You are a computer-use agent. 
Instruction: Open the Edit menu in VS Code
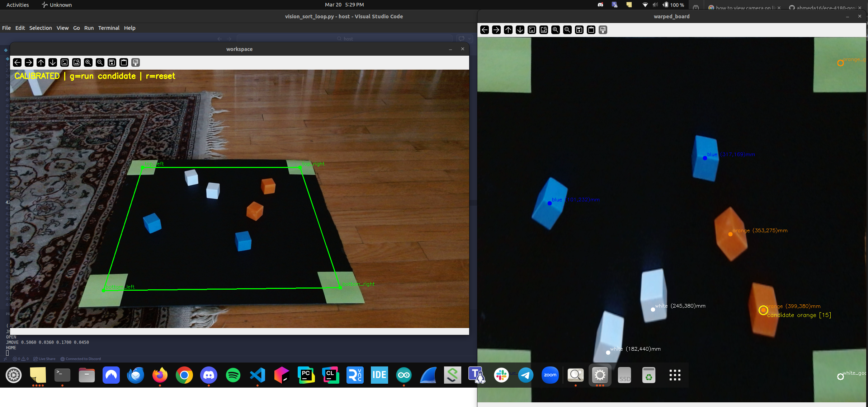coord(20,28)
